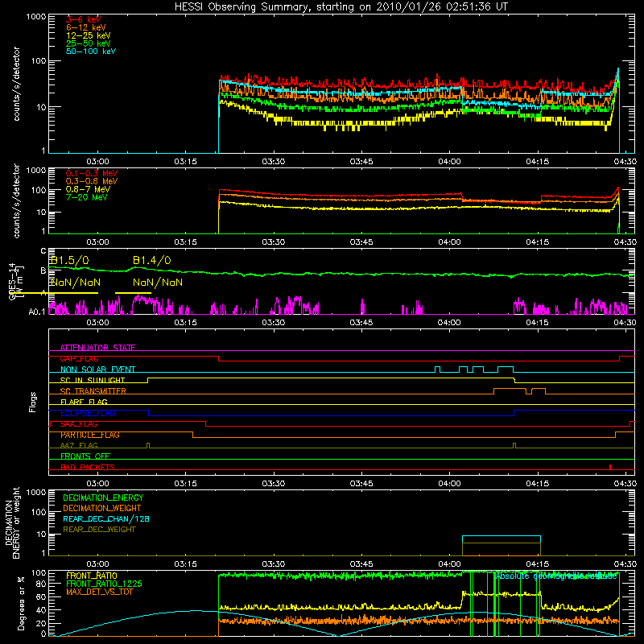Viewport: 644px width, 644px height.
Task: Click the DECIMATION_ENERGY legend entry
Action: point(103,497)
